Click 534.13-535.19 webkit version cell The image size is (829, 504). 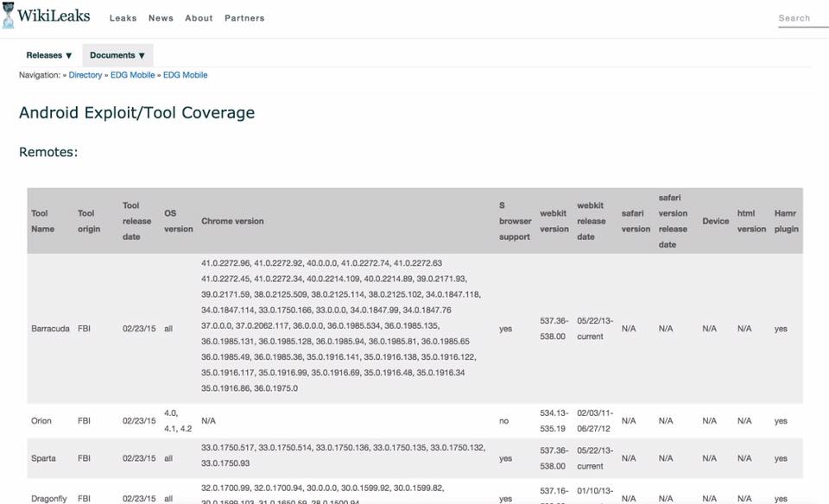[x=554, y=421]
